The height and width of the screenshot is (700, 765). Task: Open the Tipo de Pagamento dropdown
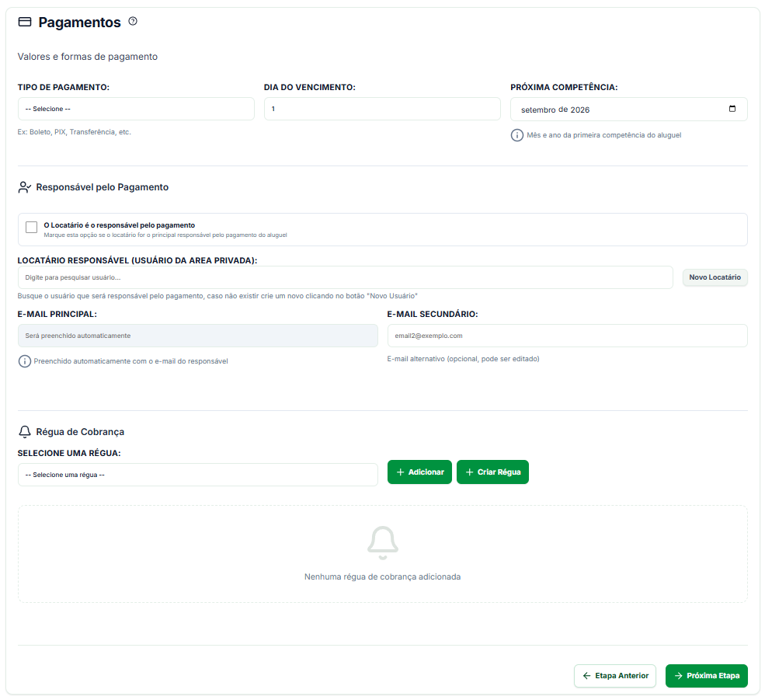coord(136,109)
